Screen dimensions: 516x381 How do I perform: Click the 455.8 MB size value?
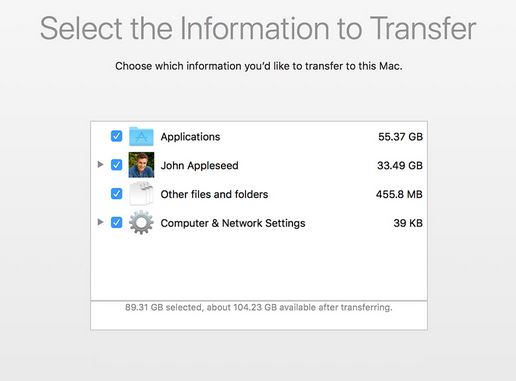[x=399, y=194]
